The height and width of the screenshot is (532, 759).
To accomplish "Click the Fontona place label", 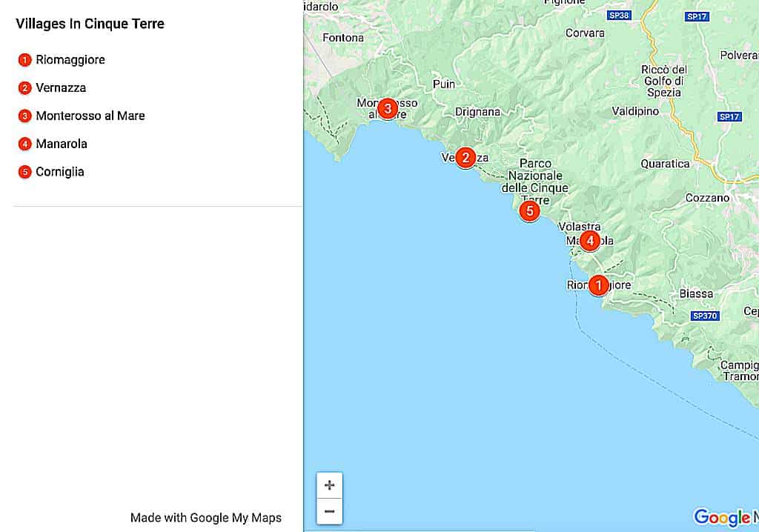I will pos(343,38).
